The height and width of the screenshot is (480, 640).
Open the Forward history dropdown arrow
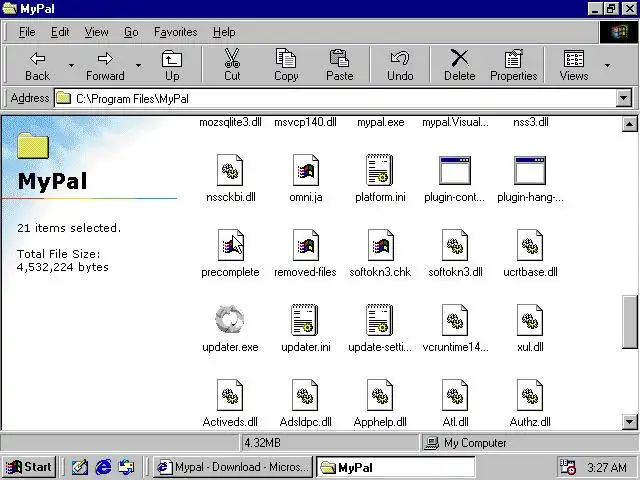pyautogui.click(x=139, y=65)
